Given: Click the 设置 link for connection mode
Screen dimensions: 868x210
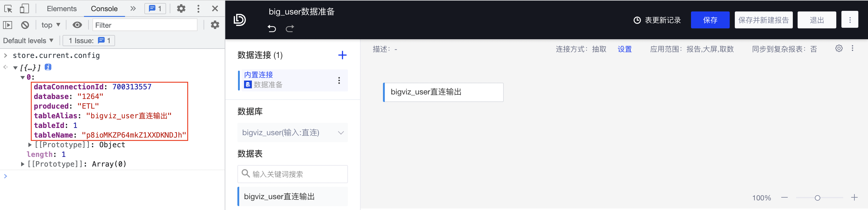Looking at the screenshot, I should [x=624, y=49].
